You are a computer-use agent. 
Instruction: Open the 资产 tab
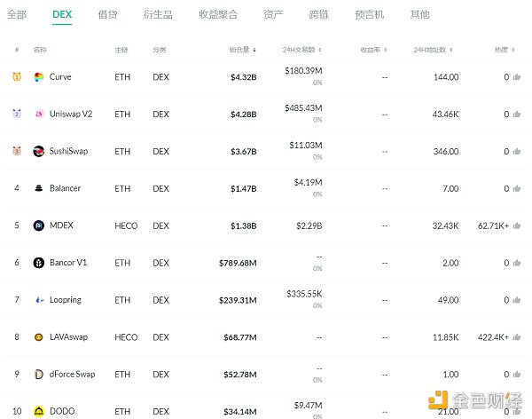point(273,14)
